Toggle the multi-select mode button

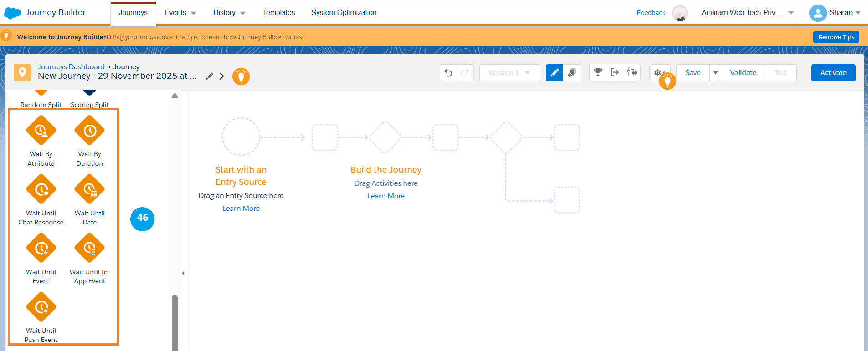tap(571, 73)
